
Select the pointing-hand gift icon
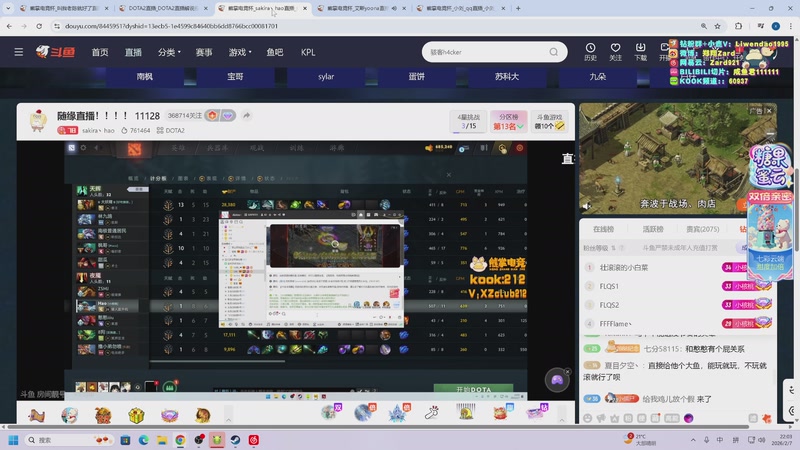coord(432,413)
